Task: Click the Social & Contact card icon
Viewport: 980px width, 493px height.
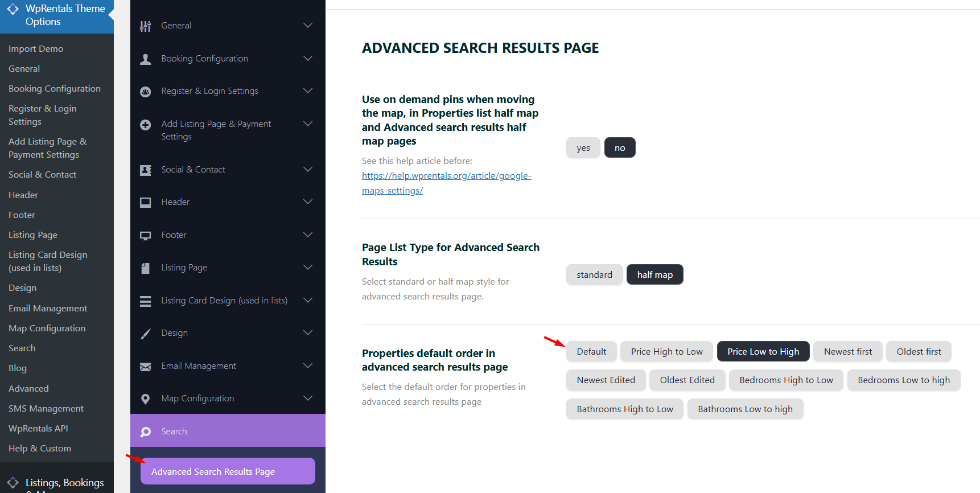Action: click(x=146, y=170)
